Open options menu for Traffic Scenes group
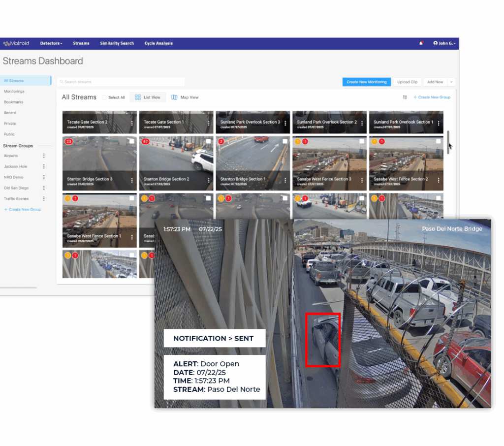504x446 pixels. (x=43, y=198)
